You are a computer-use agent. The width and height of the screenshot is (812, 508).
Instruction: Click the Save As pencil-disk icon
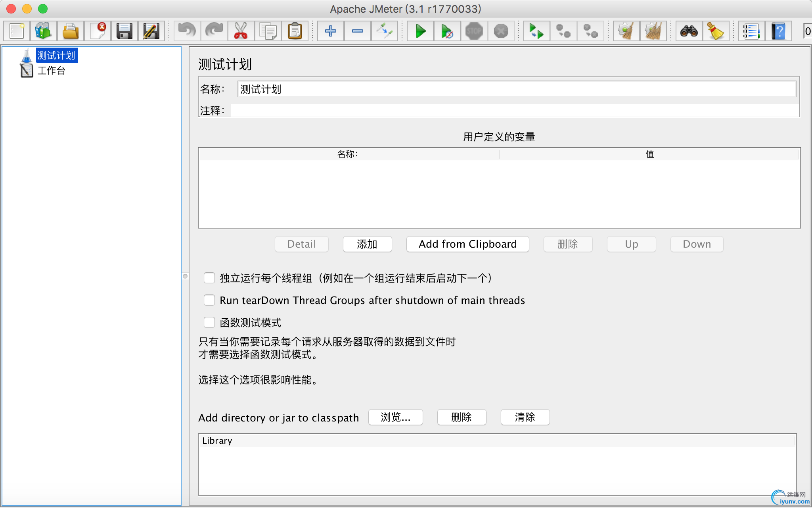(151, 31)
